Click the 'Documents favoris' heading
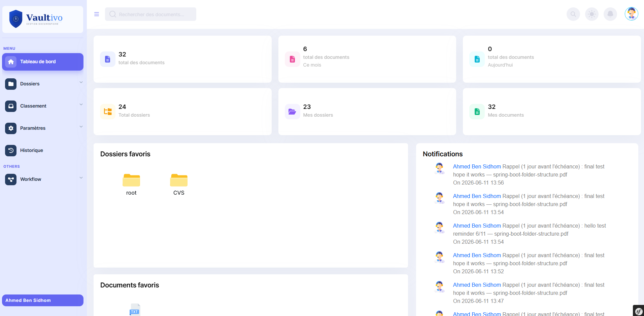This screenshot has height=316, width=644. (x=130, y=285)
